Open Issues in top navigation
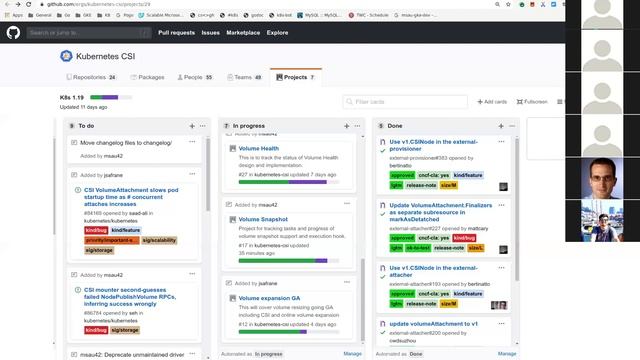The height and width of the screenshot is (360, 640). pyautogui.click(x=211, y=33)
